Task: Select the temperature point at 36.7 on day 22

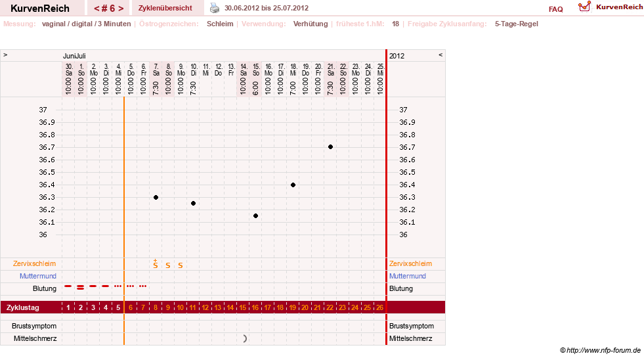Action: [330, 146]
